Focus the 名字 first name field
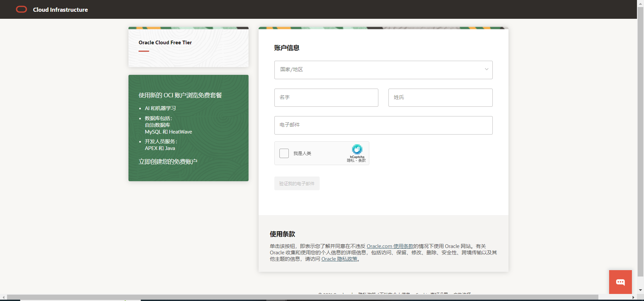 326,98
